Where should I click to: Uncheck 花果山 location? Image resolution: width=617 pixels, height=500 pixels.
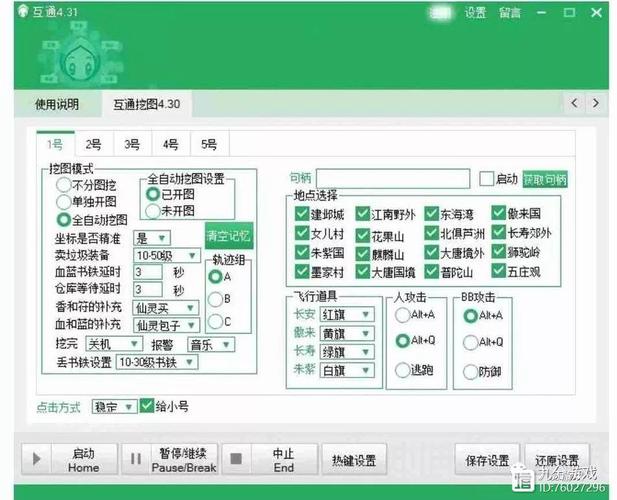pyautogui.click(x=362, y=235)
